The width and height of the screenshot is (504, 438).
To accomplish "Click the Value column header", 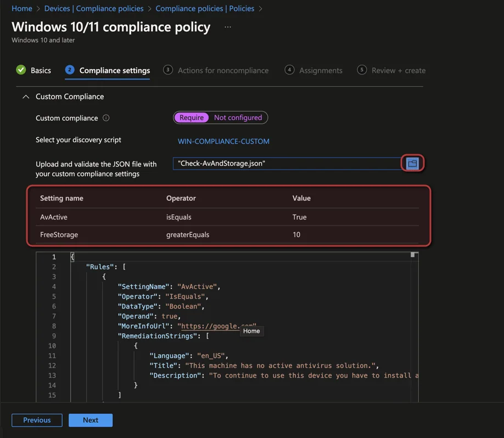I will tap(301, 198).
